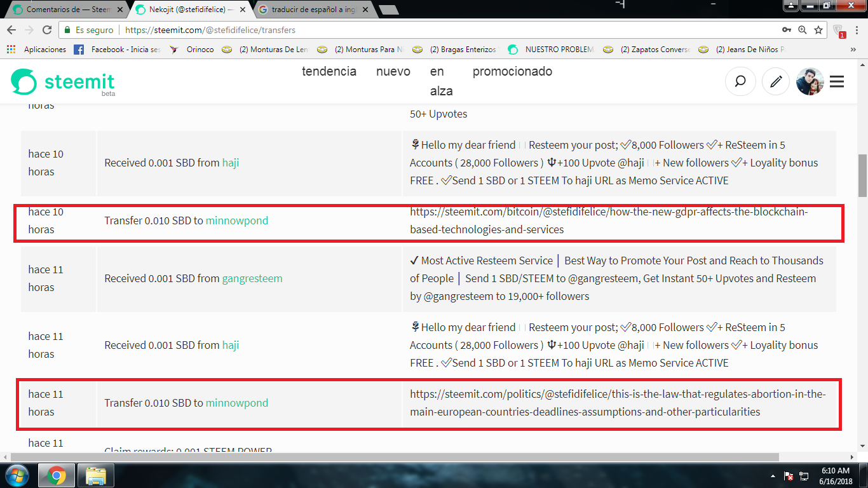Viewport: 868px width, 488px height.
Task: Open the 'tendencia' navigation item
Action: click(x=329, y=71)
